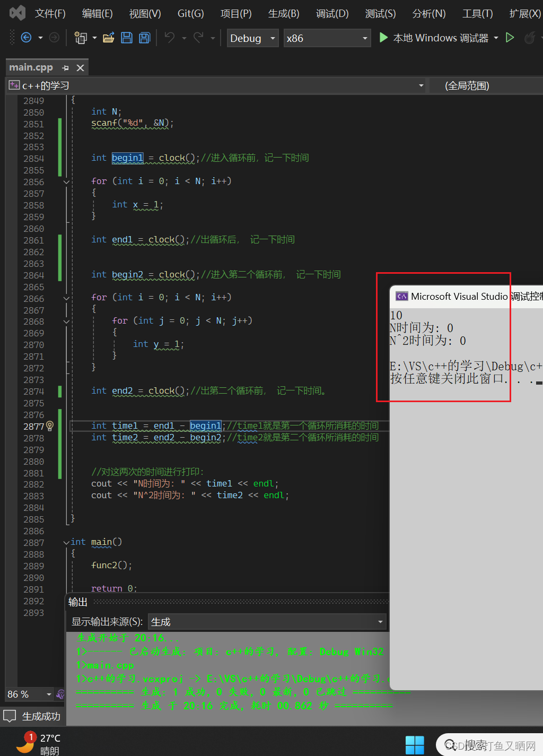Close the main.cpp tab
543x756 pixels.
[x=81, y=68]
